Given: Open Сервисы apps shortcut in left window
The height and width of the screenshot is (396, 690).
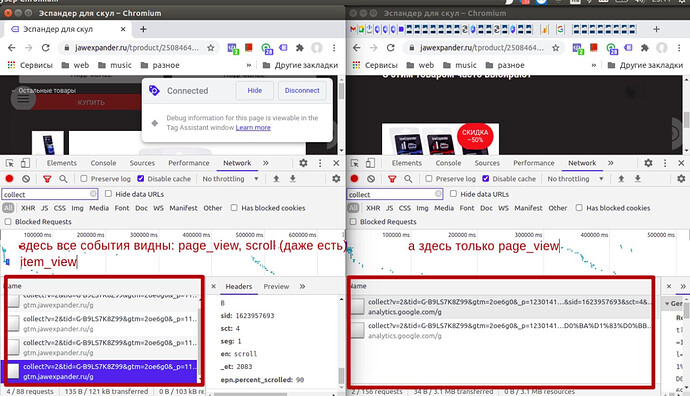Looking at the screenshot, I should [30, 65].
